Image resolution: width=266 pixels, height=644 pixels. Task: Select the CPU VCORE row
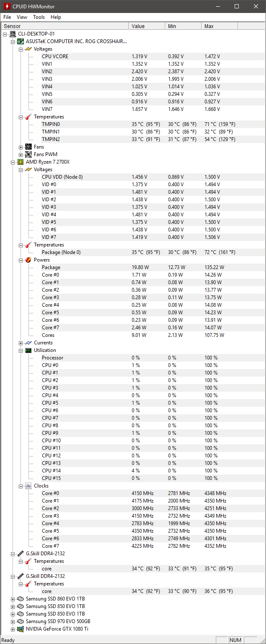(133, 56)
